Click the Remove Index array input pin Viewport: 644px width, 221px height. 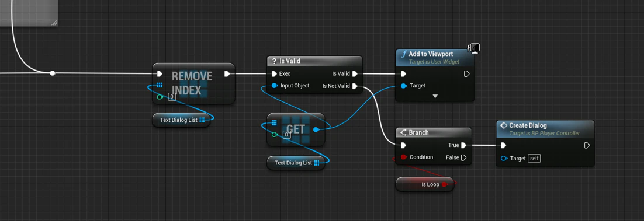pyautogui.click(x=160, y=85)
